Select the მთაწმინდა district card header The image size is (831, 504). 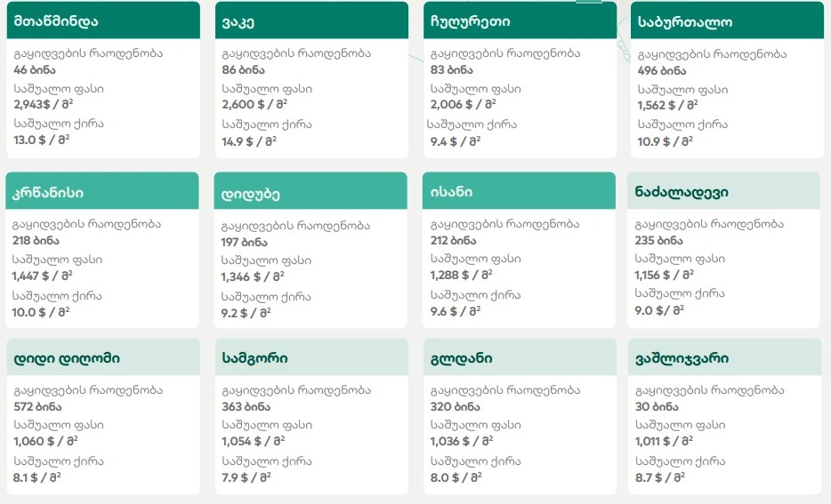(103, 20)
